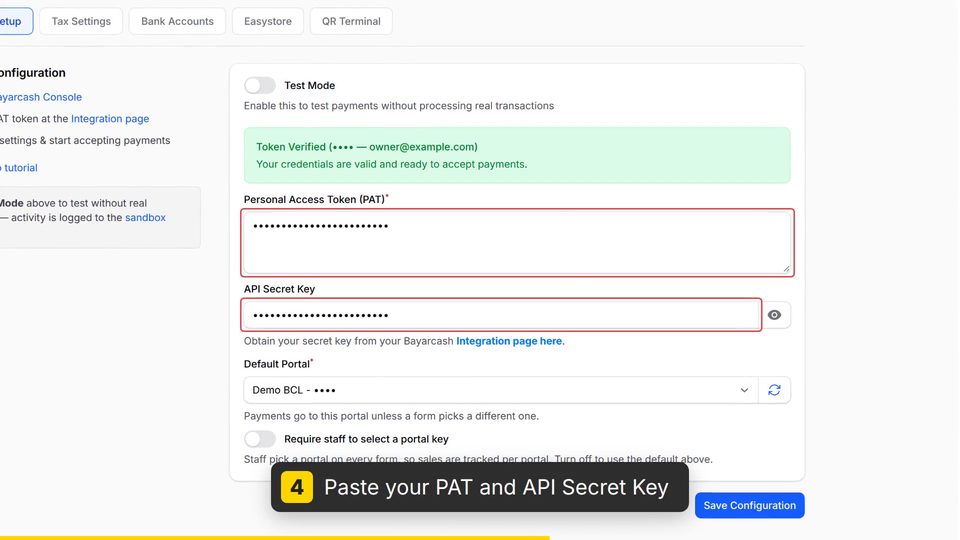Refresh the Default Portal list
The width and height of the screenshot is (960, 540).
(774, 390)
